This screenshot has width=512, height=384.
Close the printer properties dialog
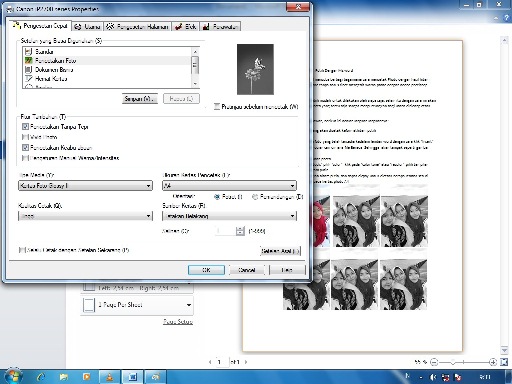(298, 7)
